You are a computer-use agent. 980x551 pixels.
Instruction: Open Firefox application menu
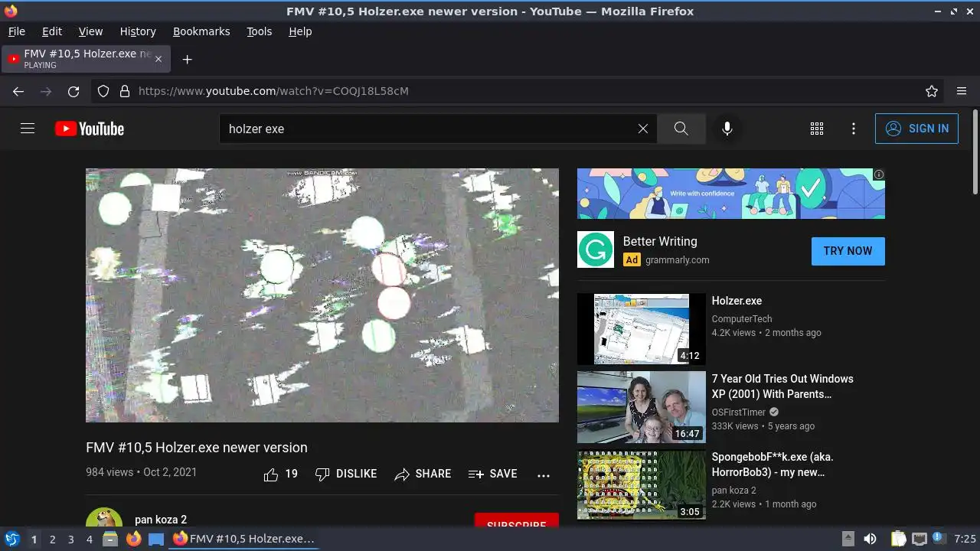pyautogui.click(x=962, y=91)
